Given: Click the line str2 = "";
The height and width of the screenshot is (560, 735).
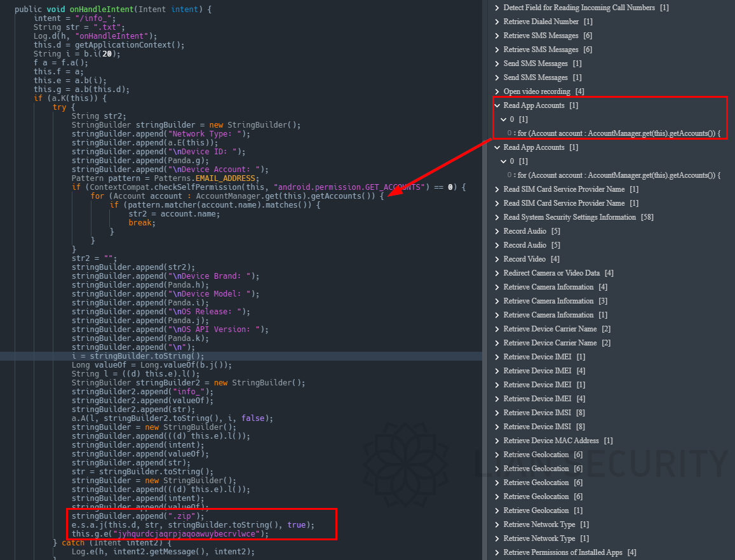Looking at the screenshot, I should tap(94, 258).
